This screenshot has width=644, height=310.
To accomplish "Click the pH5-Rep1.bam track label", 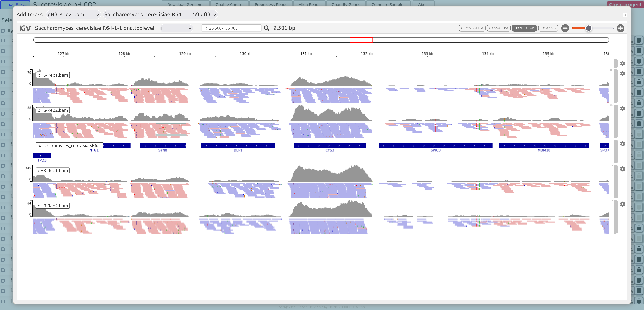I will pos(53,75).
